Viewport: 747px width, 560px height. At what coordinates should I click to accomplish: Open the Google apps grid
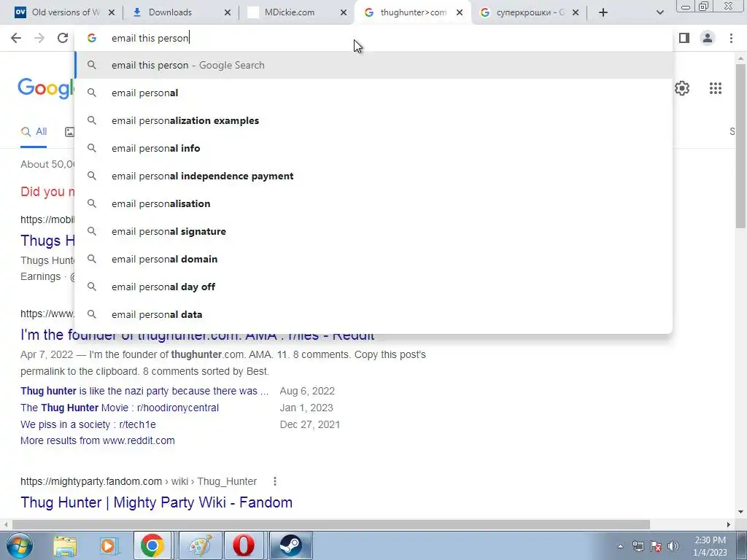[715, 88]
